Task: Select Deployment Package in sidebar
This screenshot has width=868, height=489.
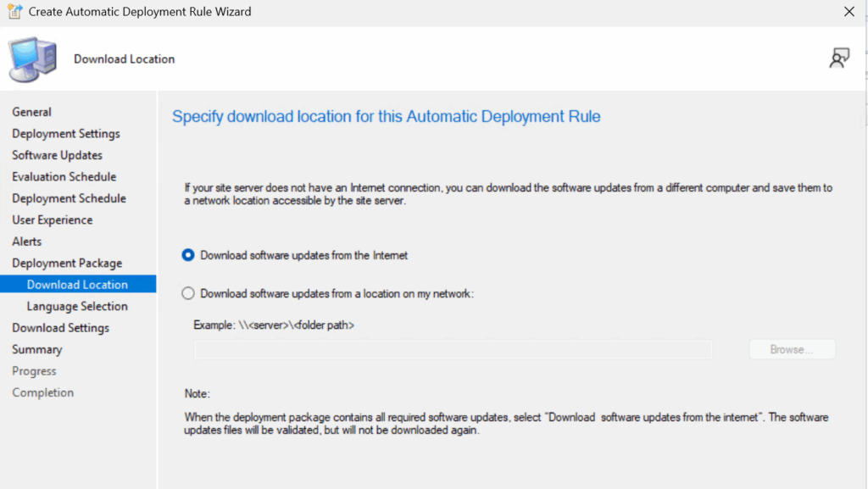Action: pyautogui.click(x=67, y=264)
